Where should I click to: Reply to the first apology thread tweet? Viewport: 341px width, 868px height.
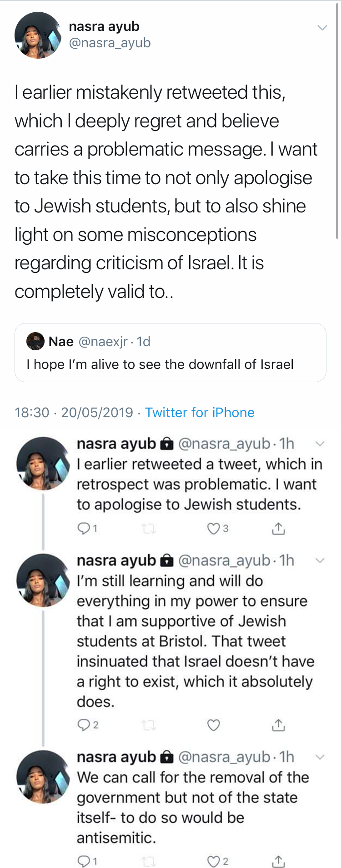[86, 528]
